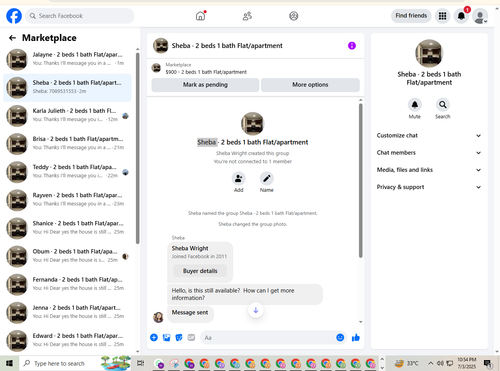Screen dimensions: 500x371
Task: Open Windows action center icon
Action: [487, 363]
